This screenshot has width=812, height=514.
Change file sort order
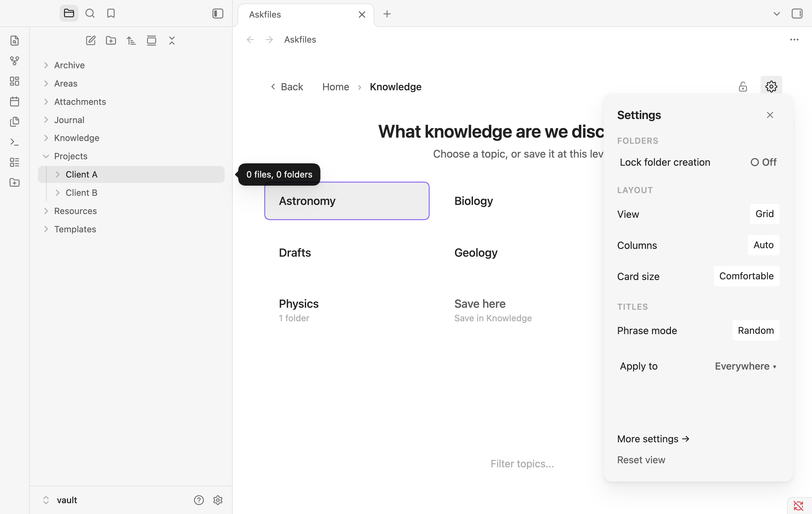point(131,41)
